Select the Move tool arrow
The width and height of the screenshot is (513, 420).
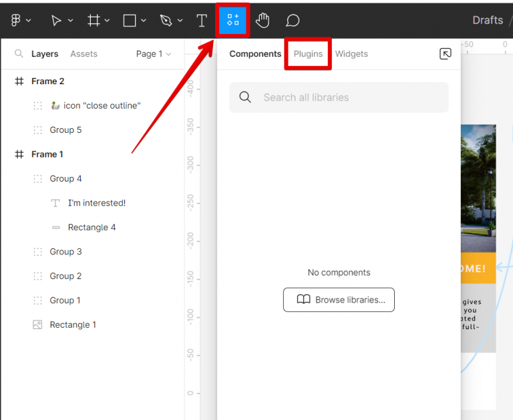click(56, 20)
